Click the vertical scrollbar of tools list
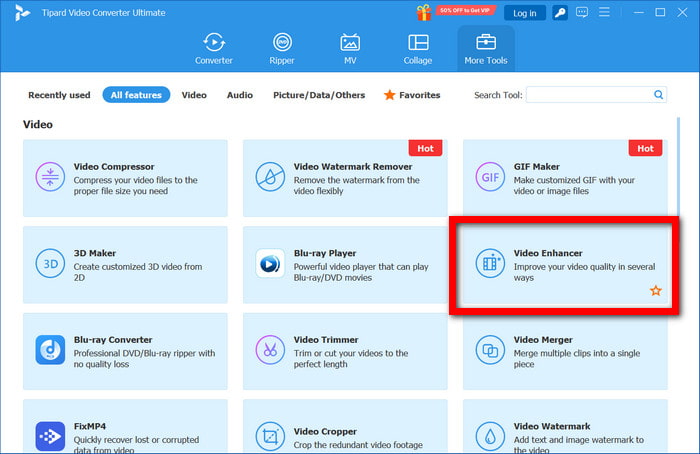700x454 pixels. [x=678, y=167]
